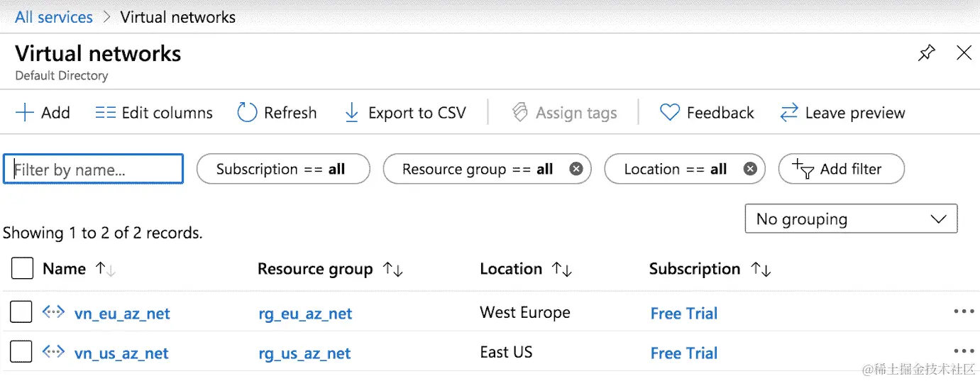
Task: Click the West Europe location cell
Action: [525, 312]
